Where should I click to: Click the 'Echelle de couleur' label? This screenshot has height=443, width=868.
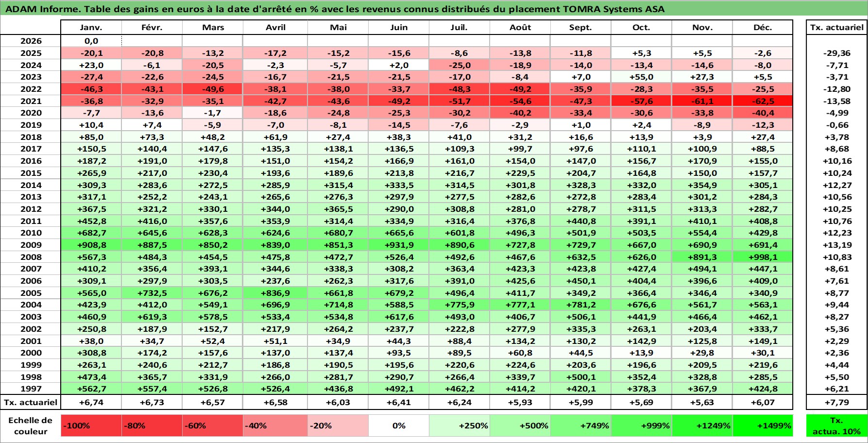(x=31, y=426)
